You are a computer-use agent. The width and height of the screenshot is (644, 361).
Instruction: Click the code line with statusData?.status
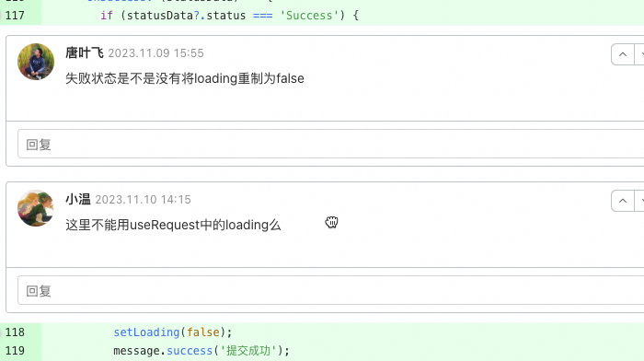coord(230,16)
